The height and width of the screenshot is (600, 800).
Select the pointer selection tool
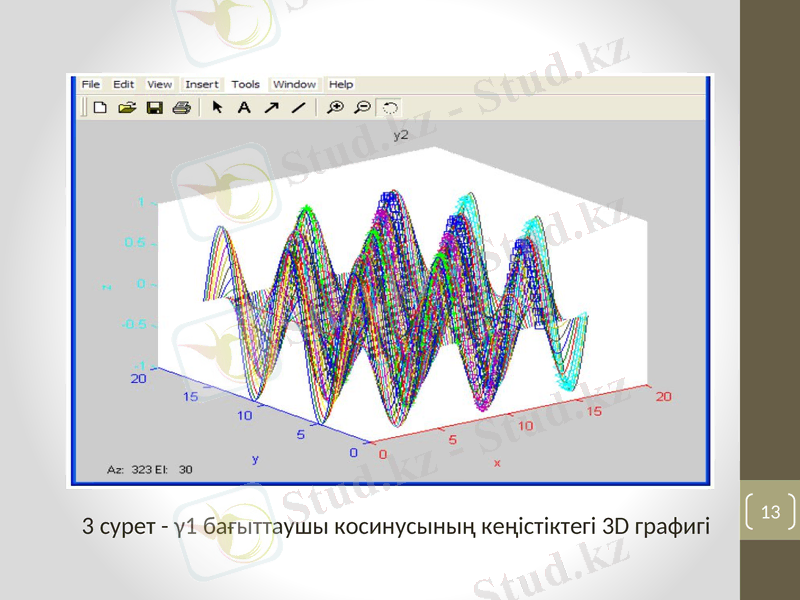point(216,106)
